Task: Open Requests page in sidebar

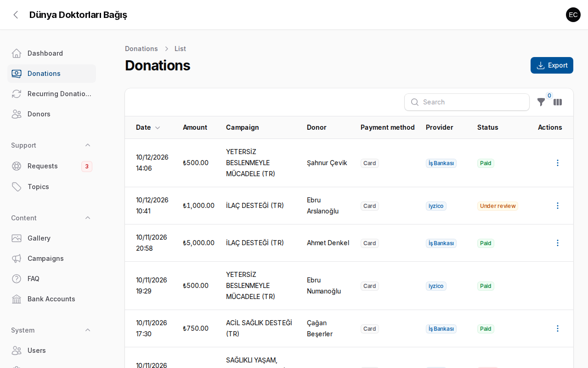Action: pyautogui.click(x=51, y=166)
